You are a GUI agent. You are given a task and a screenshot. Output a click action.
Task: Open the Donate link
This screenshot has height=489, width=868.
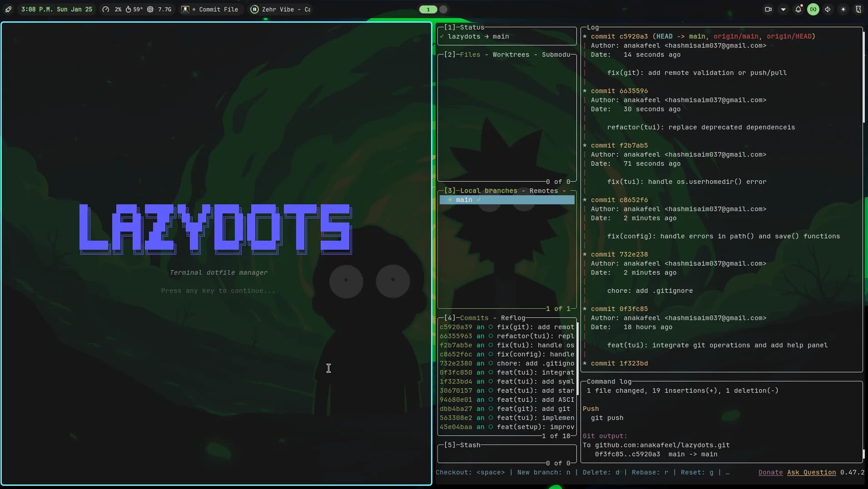[770, 472]
